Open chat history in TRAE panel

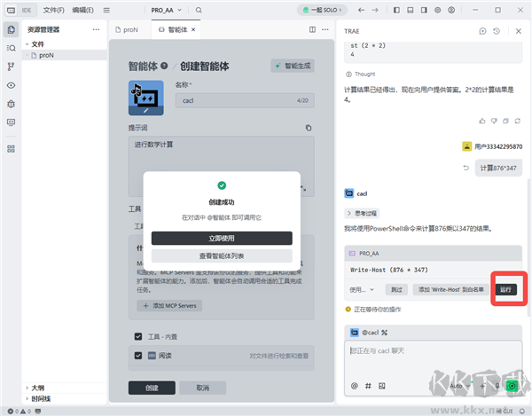pyautogui.click(x=497, y=31)
